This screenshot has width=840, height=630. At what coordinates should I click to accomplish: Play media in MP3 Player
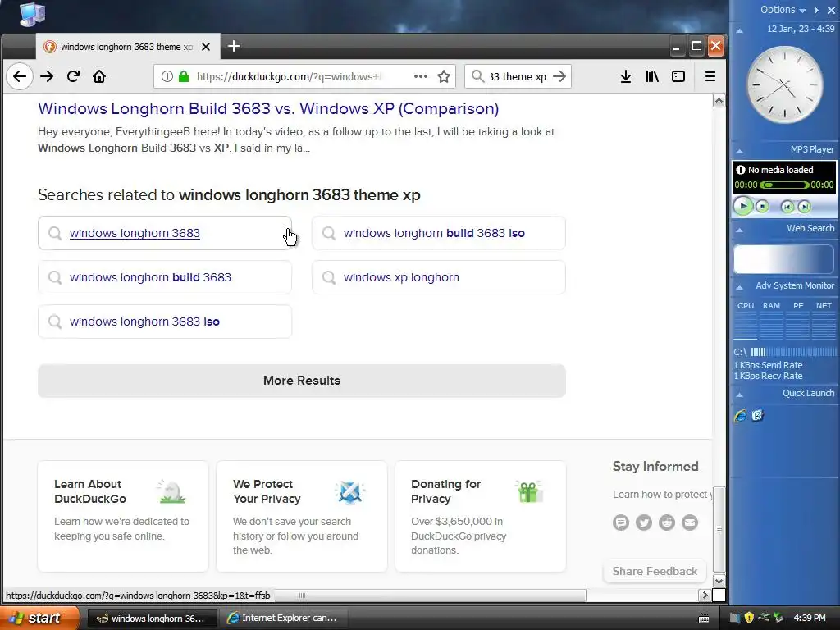[x=743, y=206]
